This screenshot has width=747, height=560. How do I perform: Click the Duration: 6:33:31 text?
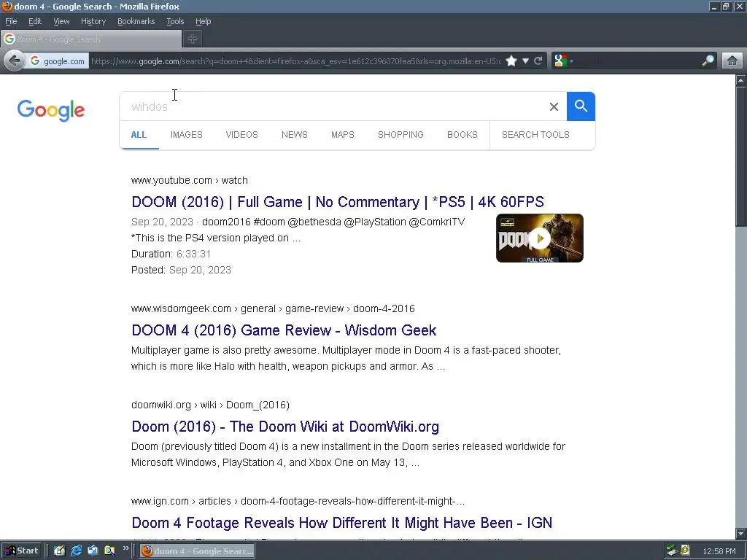tap(171, 254)
